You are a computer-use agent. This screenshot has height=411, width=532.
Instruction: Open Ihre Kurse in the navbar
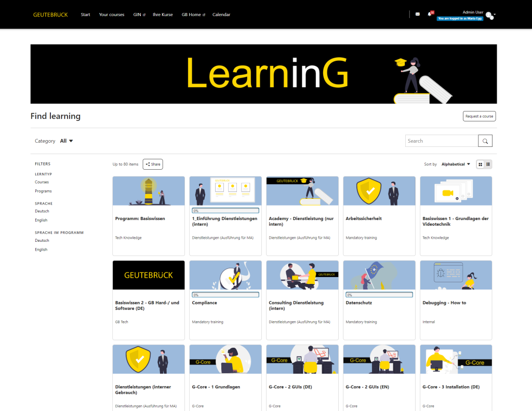(163, 15)
